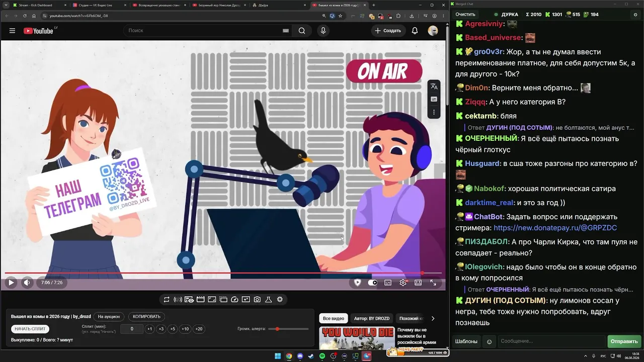The image size is (644, 362).
Task: Add +20 minutes to split
Action: point(199,329)
